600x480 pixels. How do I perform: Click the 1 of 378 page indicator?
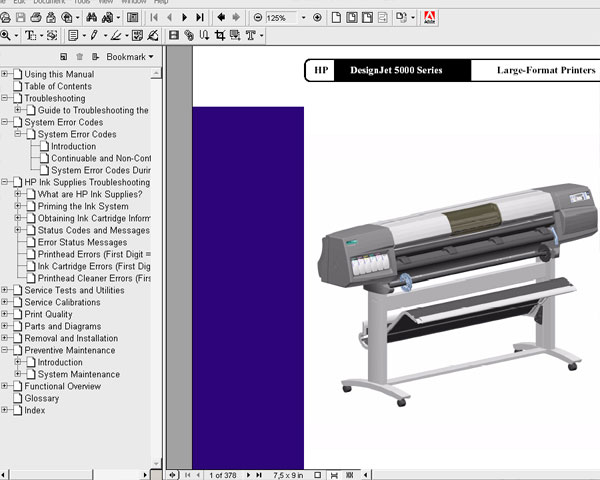tap(223, 475)
